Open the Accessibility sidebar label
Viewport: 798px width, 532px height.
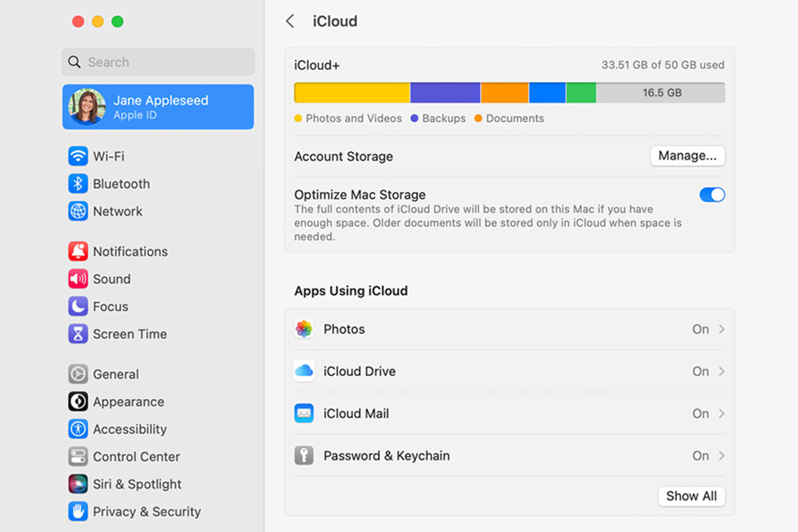point(130,429)
